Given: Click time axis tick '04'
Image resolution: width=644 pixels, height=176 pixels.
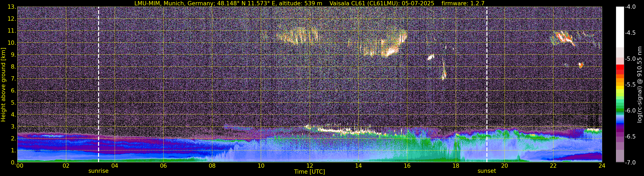Looking at the screenshot, I should [115, 166].
